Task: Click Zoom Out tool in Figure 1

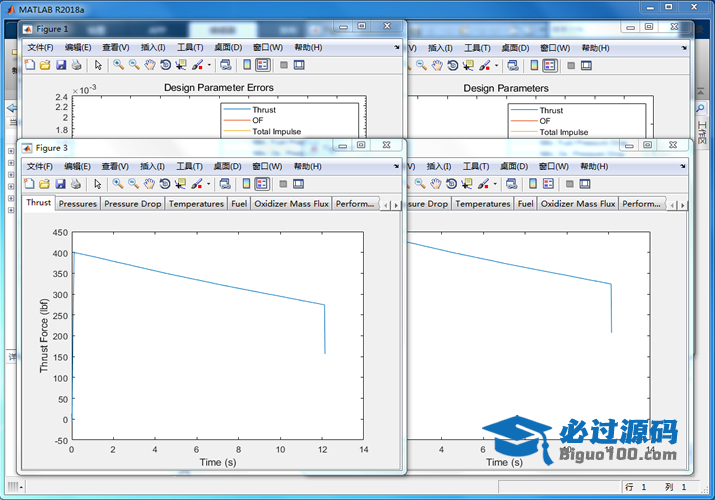Action: 133,65
